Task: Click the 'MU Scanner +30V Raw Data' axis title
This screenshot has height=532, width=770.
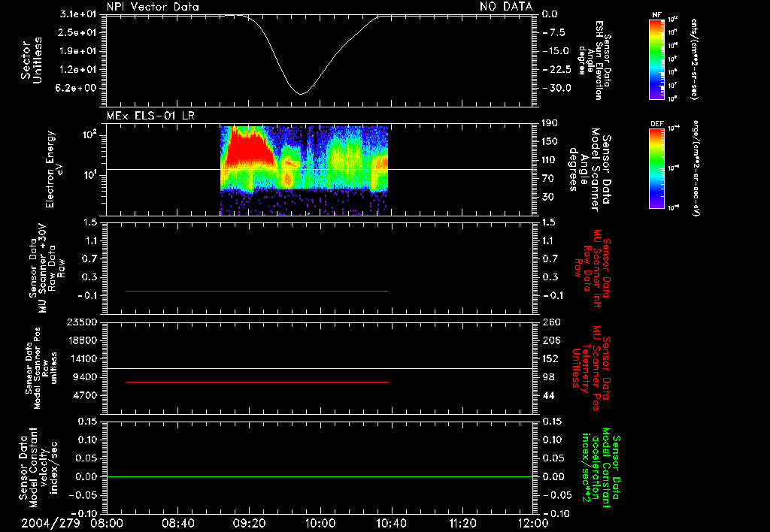Action: (x=46, y=268)
